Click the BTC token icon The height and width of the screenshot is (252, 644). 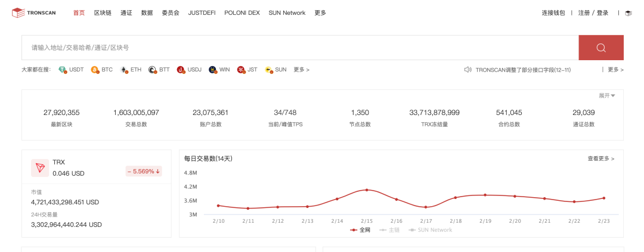[x=95, y=70]
